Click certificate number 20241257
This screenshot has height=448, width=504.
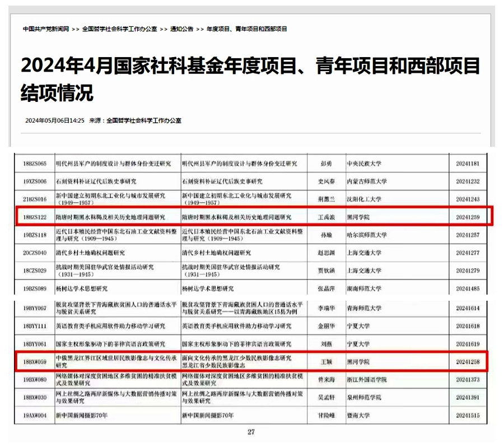tap(468, 235)
